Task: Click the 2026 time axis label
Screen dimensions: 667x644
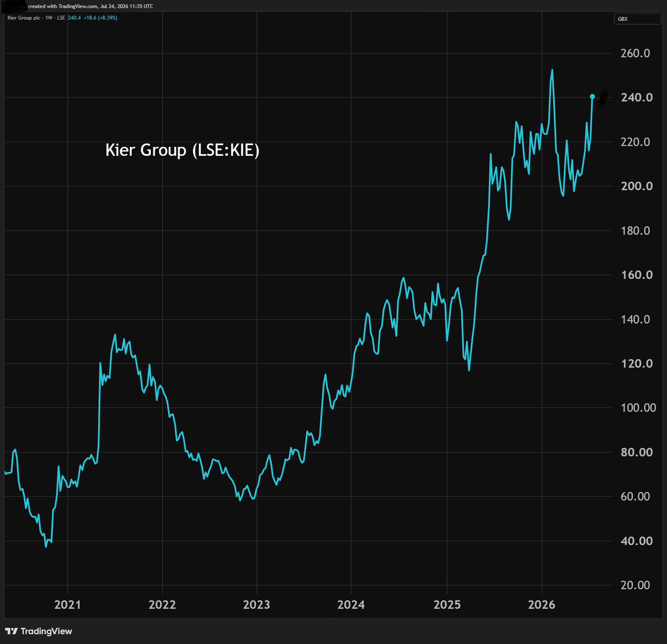Action: (542, 605)
